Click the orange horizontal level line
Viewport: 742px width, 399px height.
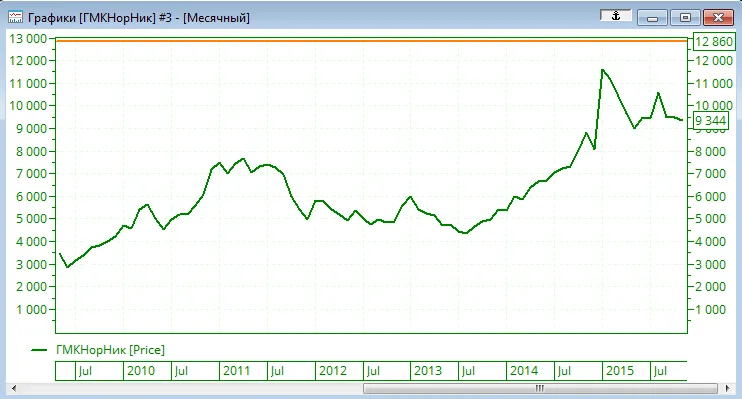pyautogui.click(x=371, y=41)
